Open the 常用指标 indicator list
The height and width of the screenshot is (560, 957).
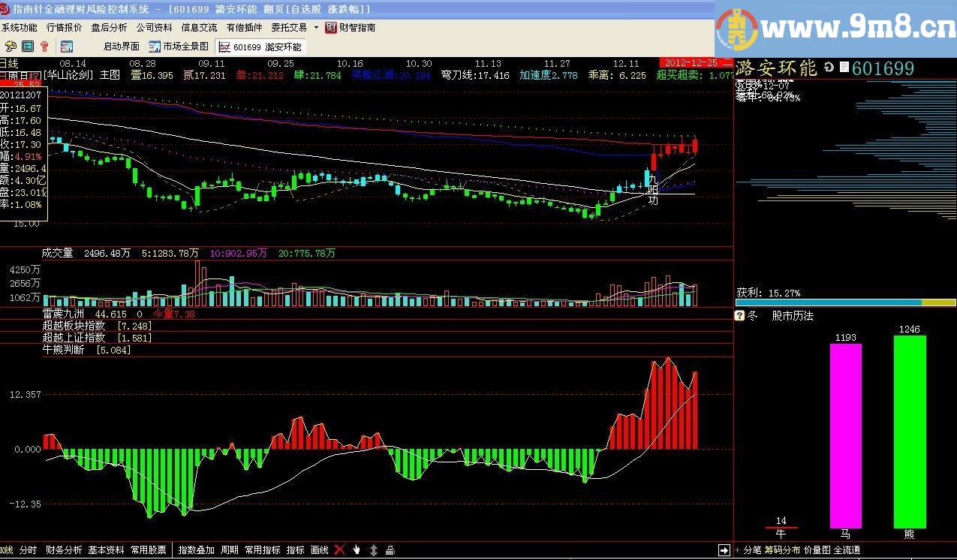tap(262, 550)
